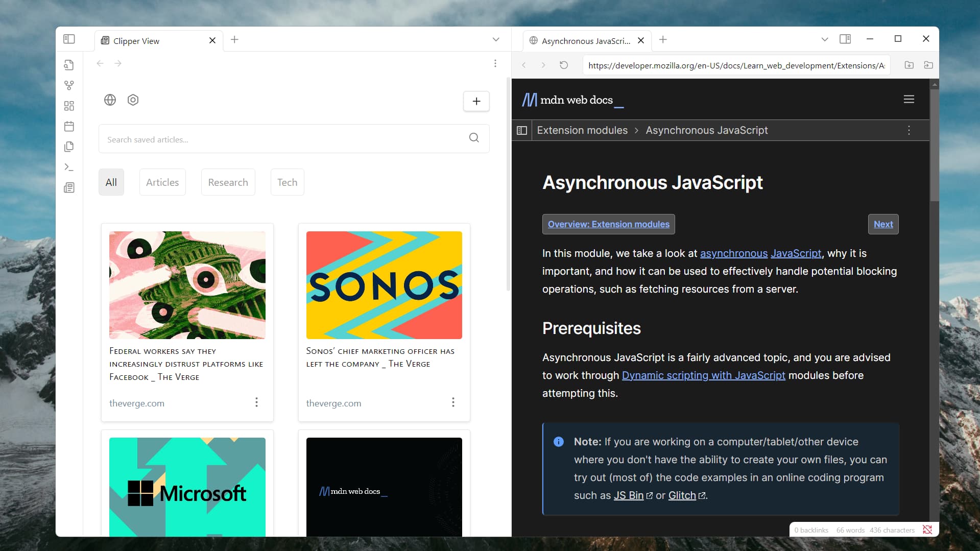Open the JavaScript link in intro
Viewport: 980px width, 551px height.
796,253
